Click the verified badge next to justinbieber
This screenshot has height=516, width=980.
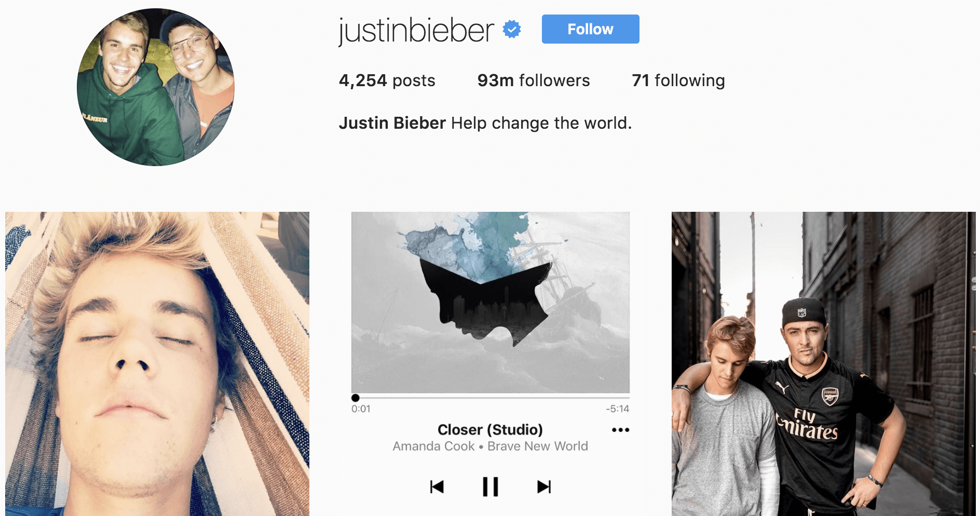click(512, 30)
